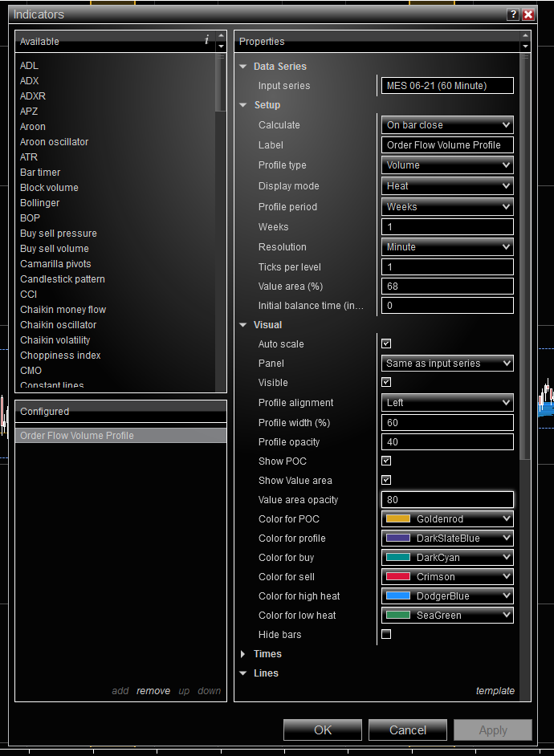Click the Ticks per level field
This screenshot has width=554, height=756.
tap(447, 266)
